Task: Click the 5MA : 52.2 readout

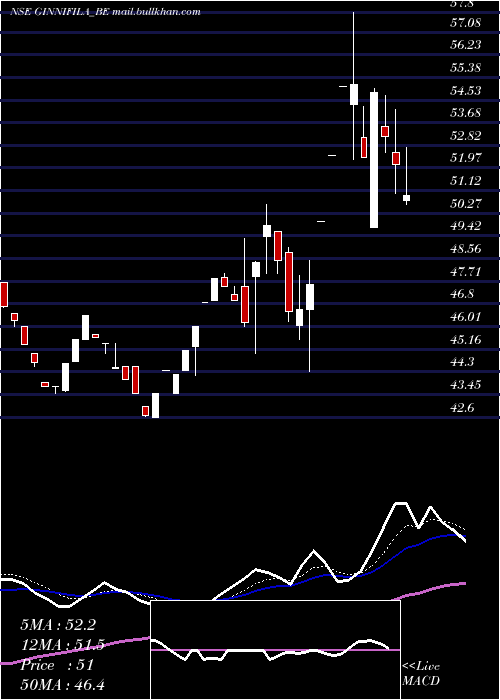Action: click(x=58, y=625)
